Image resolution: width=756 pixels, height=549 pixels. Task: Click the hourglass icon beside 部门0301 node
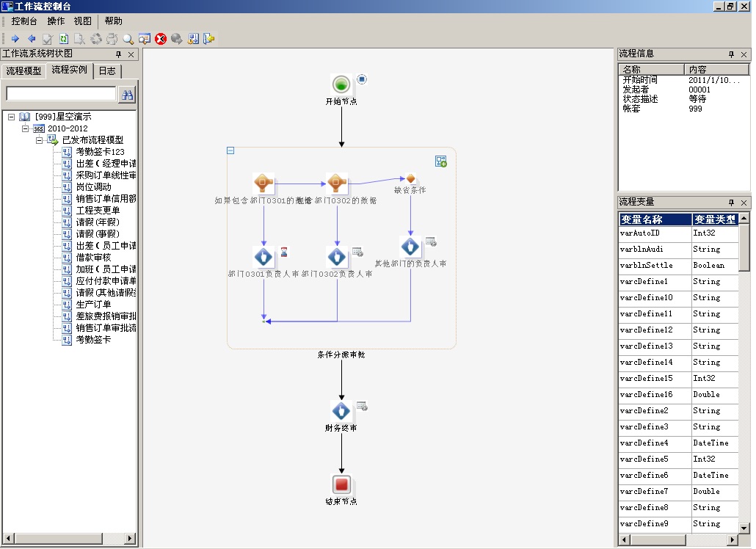tap(284, 252)
